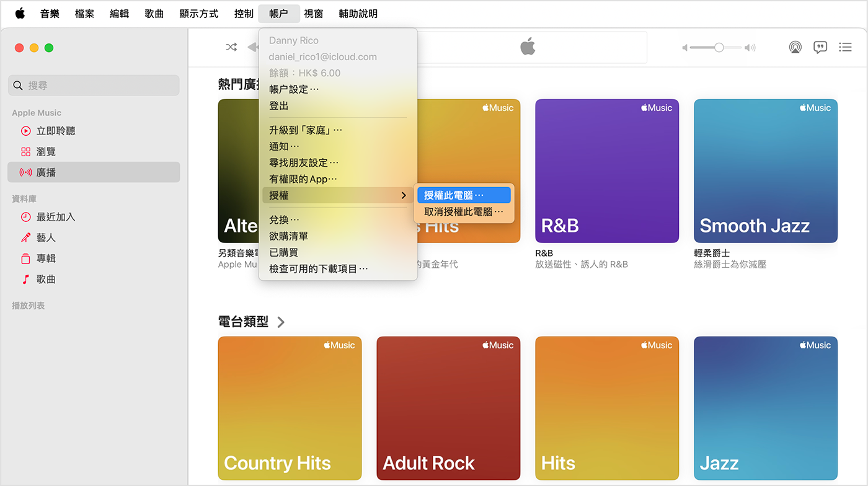
Task: Open the AirPlay audio output icon
Action: pos(795,47)
